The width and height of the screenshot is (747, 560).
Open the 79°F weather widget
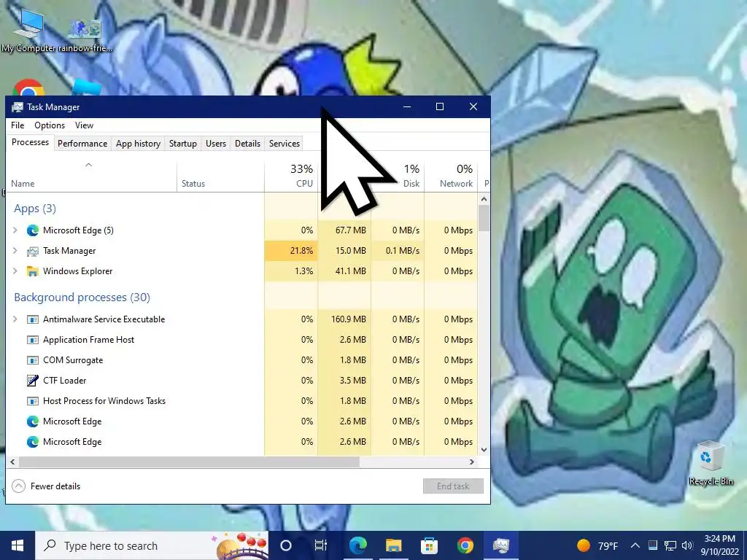click(x=597, y=545)
